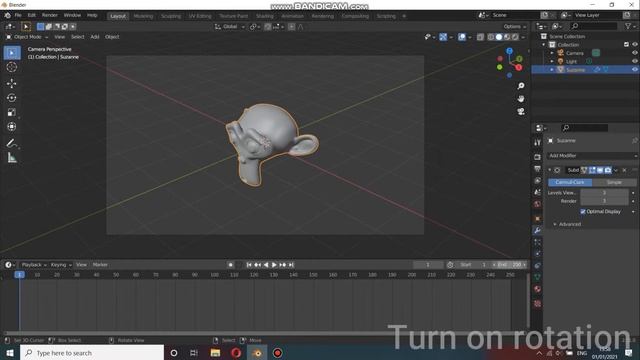Toggle Collection exclude checkbox in outliner
The width and height of the screenshot is (640, 360).
click(x=626, y=44)
